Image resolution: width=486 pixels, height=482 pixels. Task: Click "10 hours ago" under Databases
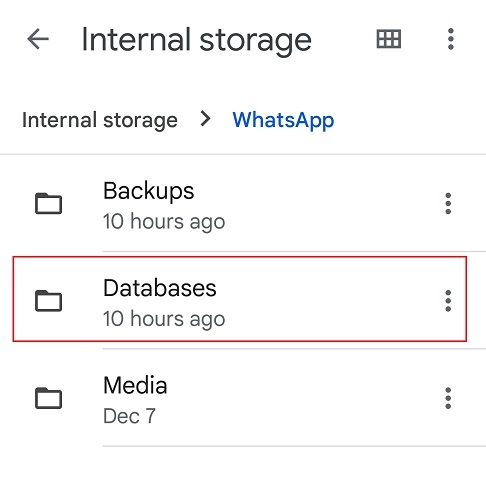click(164, 319)
